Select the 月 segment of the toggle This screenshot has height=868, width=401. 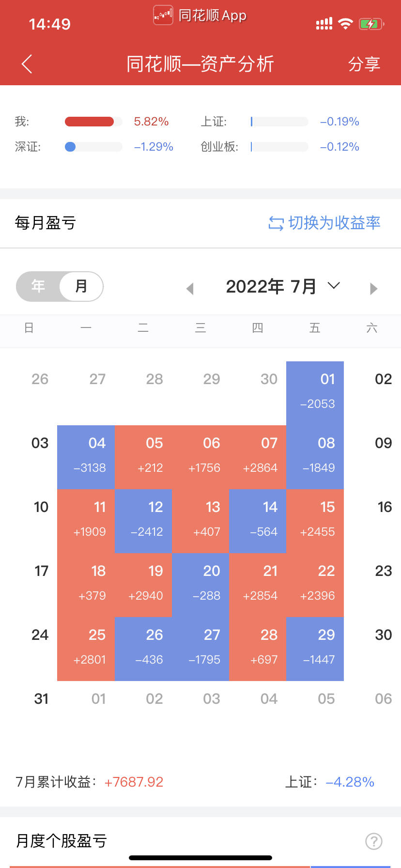pos(81,286)
